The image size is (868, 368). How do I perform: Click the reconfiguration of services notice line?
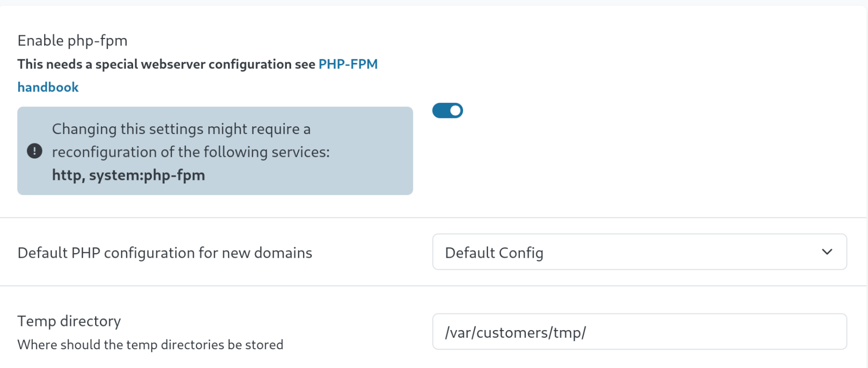[x=191, y=152]
